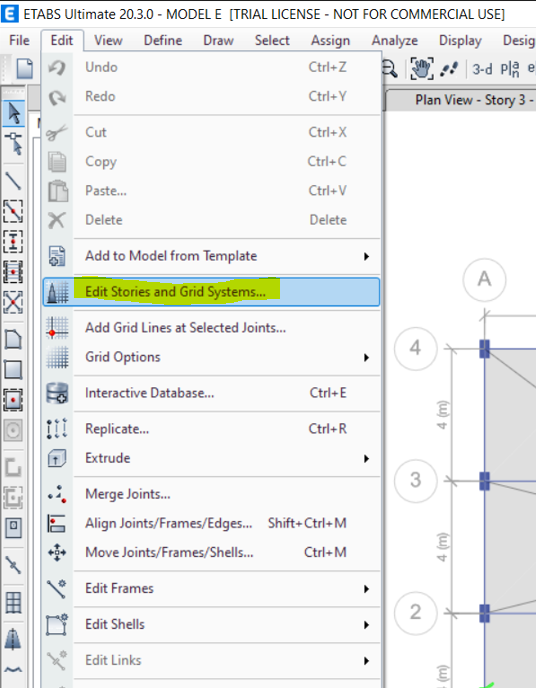Click Move Joints/Frames/Shells icon
Screen dimensions: 536x688
(57, 552)
